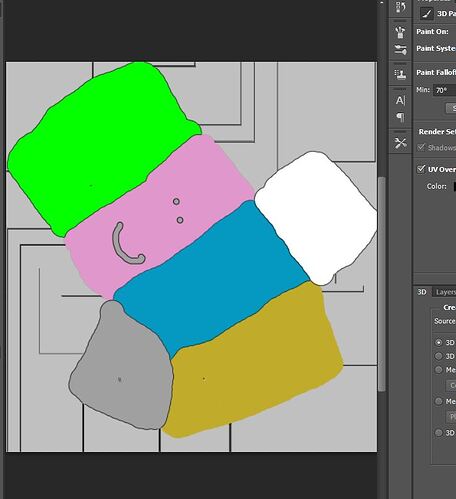Switch to the Layers panel tab
This screenshot has width=456, height=499.
pyautogui.click(x=445, y=292)
